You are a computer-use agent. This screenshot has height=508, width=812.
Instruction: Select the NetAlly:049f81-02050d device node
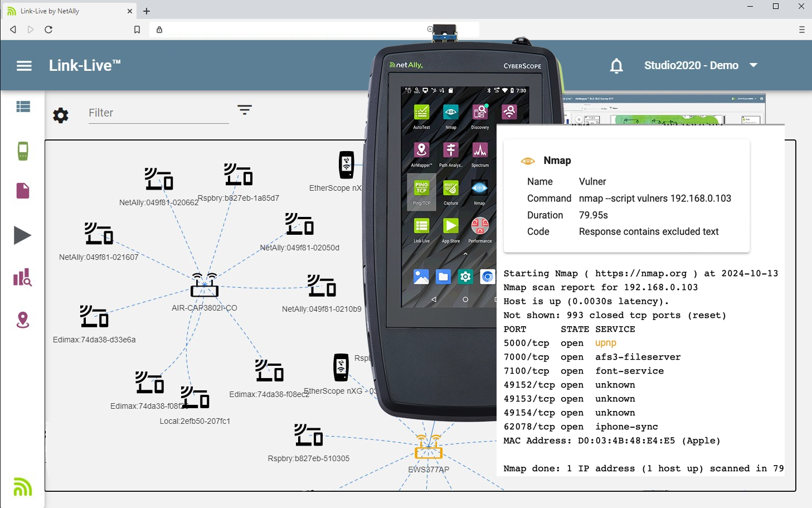(299, 224)
